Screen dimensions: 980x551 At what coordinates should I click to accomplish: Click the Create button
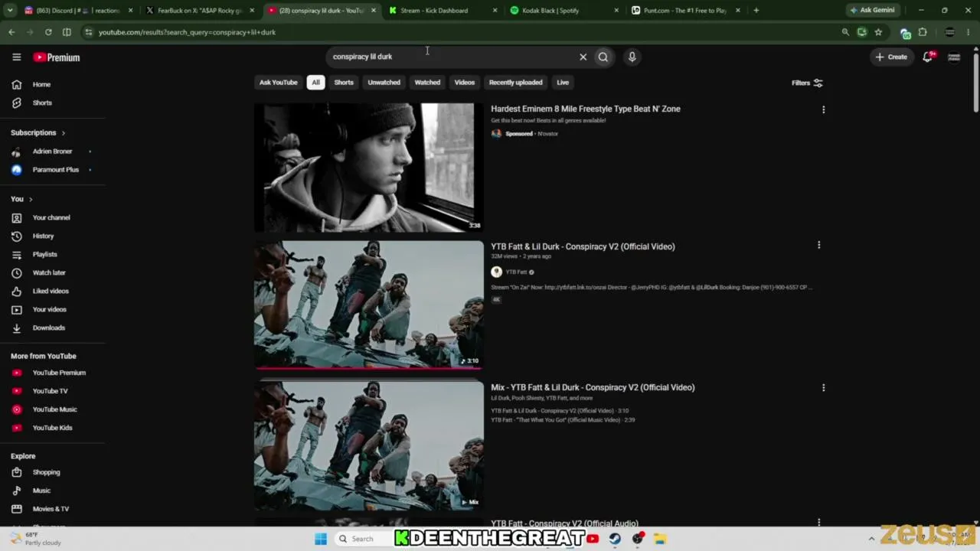click(891, 57)
